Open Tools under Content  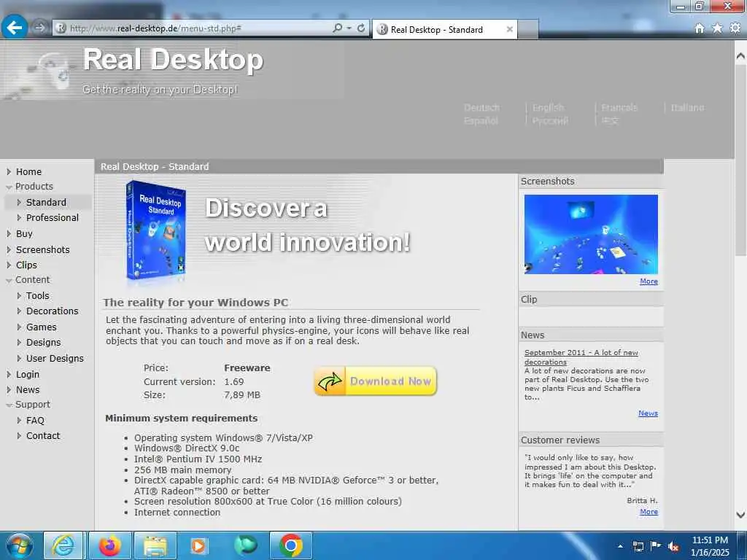[x=37, y=296]
